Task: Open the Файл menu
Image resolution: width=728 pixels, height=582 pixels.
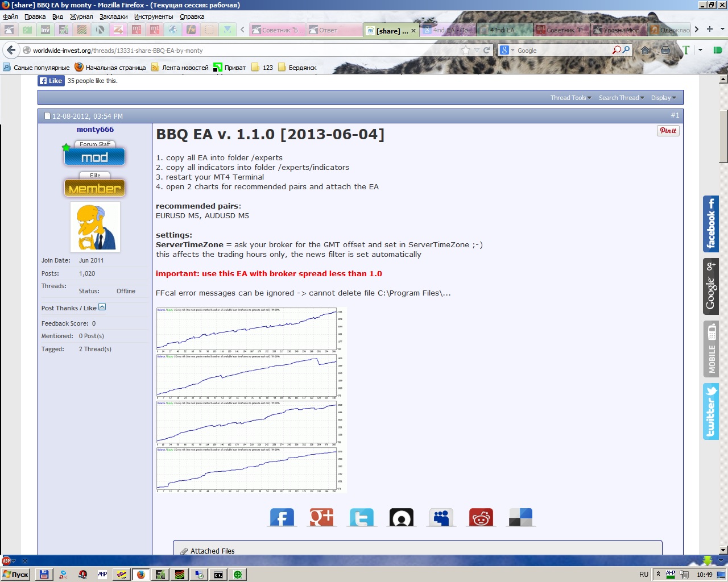Action: point(10,16)
